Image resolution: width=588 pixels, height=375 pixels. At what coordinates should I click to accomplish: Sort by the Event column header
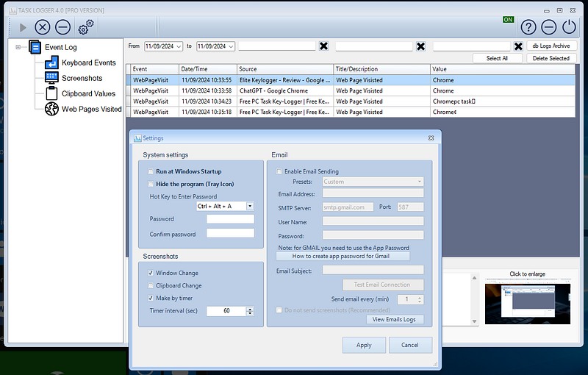[x=154, y=69]
